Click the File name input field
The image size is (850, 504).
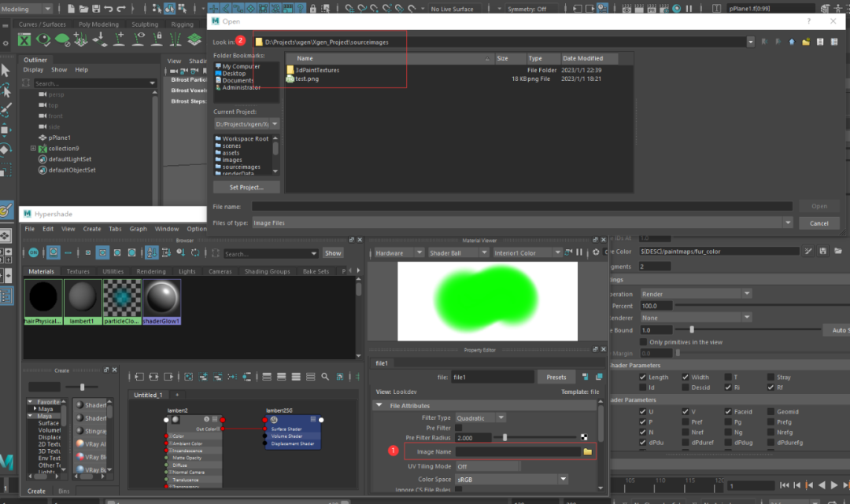click(522, 206)
